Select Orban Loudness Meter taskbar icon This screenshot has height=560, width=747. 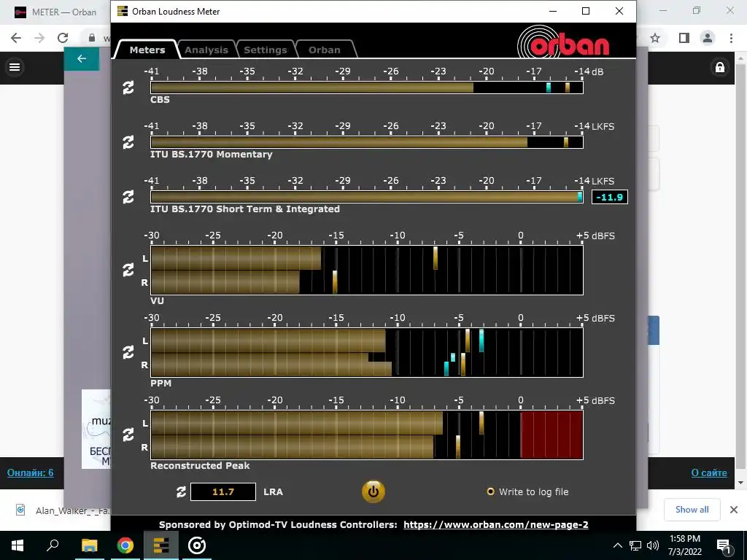[x=161, y=545]
